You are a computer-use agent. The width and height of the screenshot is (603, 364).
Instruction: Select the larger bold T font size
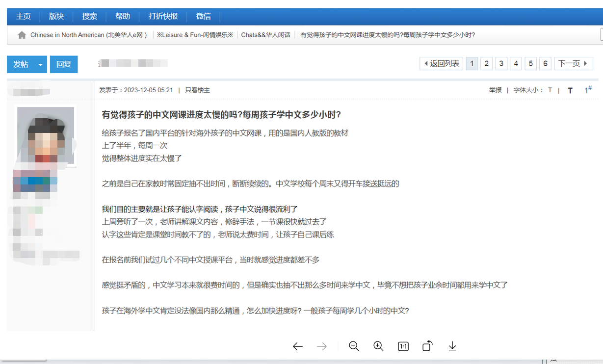point(570,90)
